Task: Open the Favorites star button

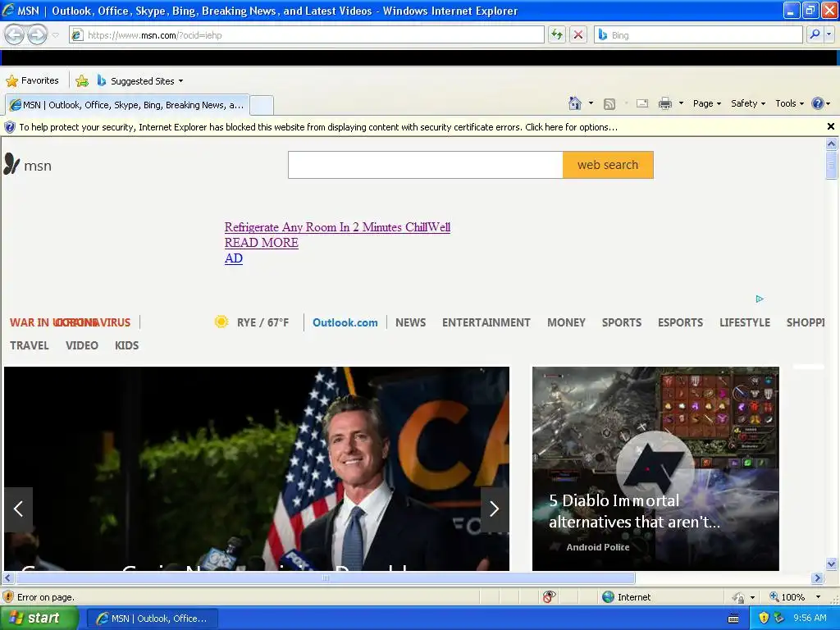Action: tap(32, 81)
